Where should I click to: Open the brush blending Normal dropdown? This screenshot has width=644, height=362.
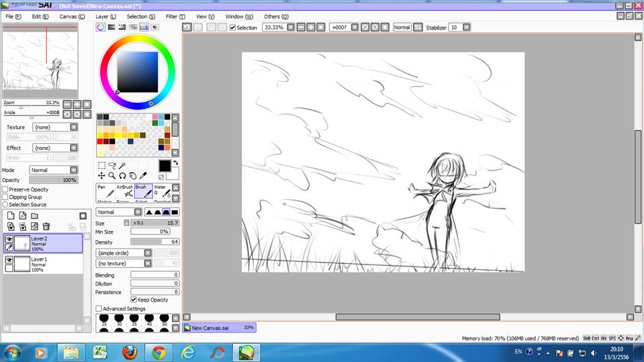pos(138,212)
